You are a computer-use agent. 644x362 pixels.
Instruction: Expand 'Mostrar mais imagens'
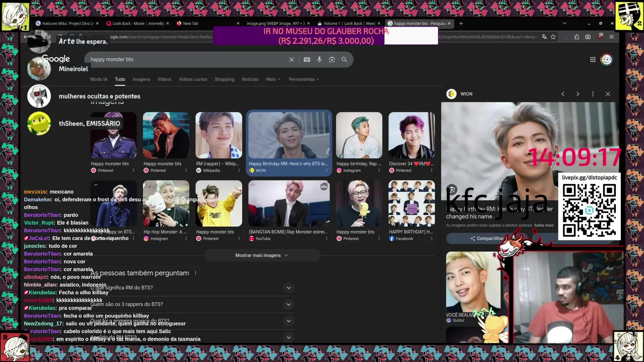[262, 255]
